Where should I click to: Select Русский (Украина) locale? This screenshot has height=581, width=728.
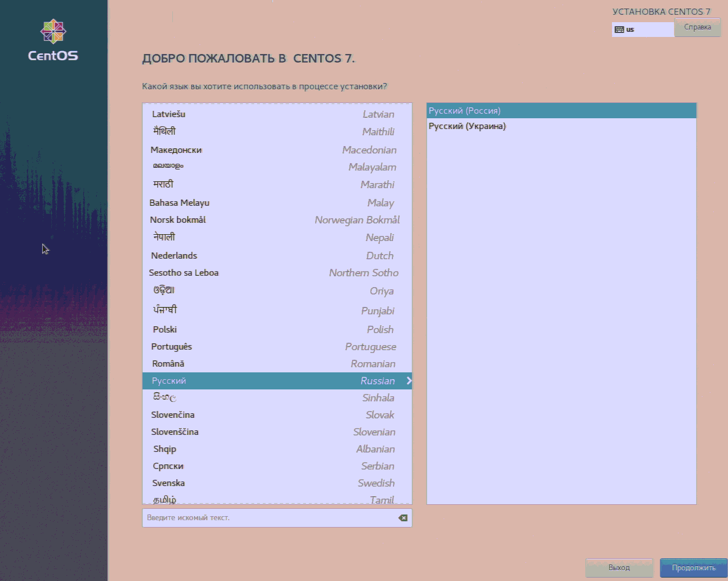(561, 126)
